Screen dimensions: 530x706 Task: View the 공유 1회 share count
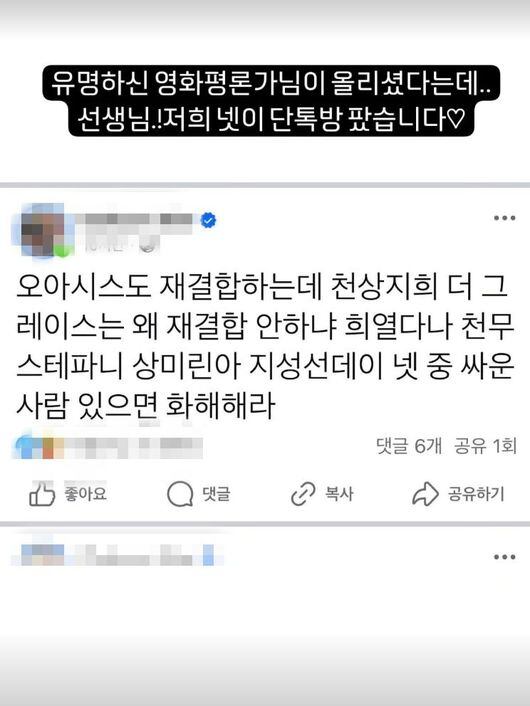click(485, 446)
